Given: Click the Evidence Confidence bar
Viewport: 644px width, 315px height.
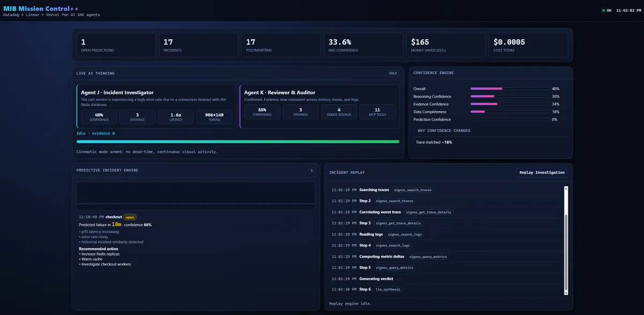Looking at the screenshot, I should [509, 104].
